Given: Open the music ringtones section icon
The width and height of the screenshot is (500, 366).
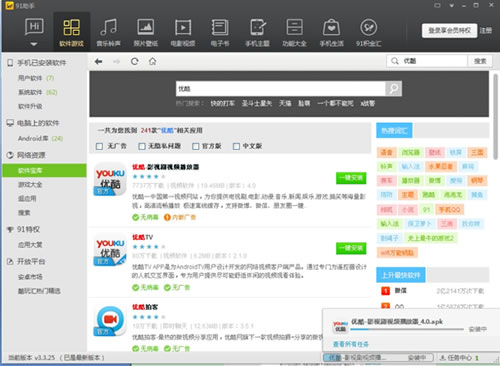Looking at the screenshot, I should point(108,27).
